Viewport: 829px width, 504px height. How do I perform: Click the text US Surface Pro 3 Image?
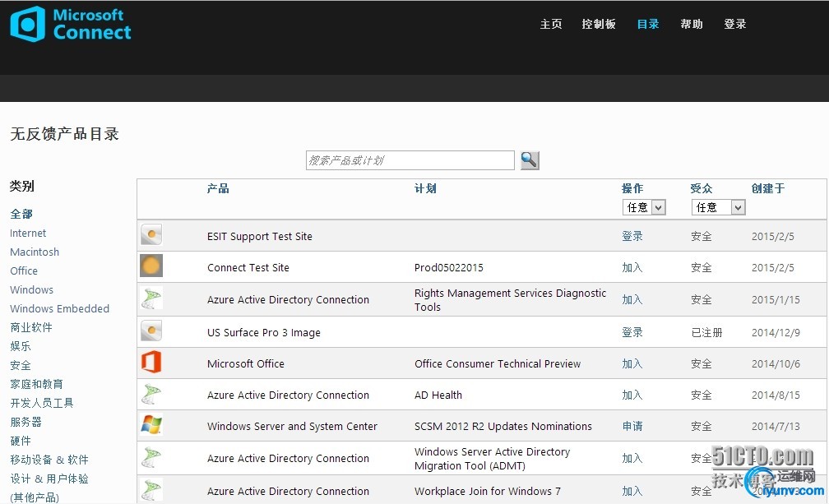click(x=264, y=332)
